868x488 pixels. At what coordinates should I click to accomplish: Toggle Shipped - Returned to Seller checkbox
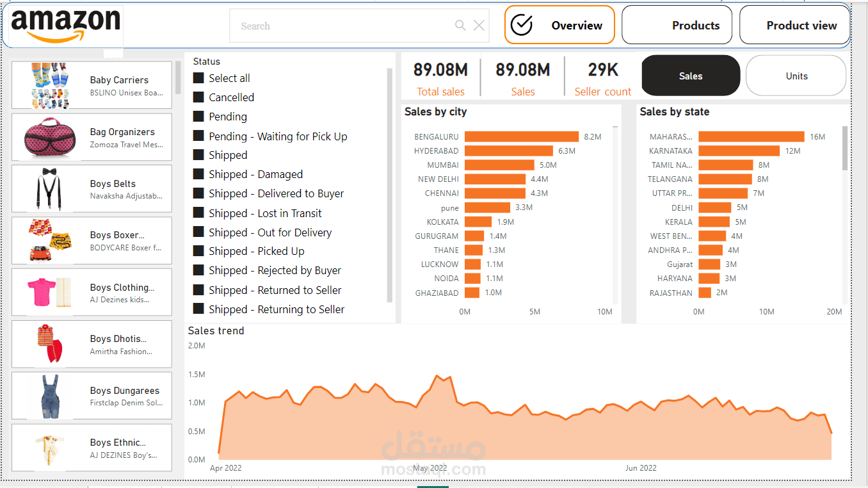pos(198,289)
